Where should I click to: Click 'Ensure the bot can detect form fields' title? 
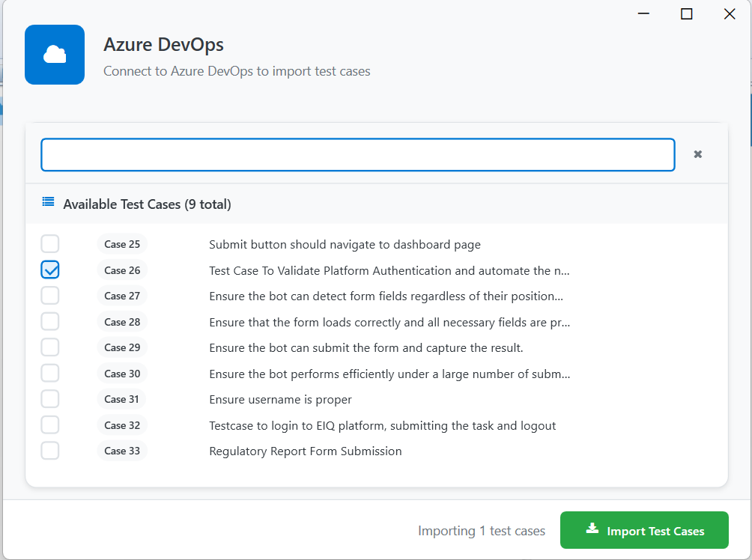pos(386,296)
